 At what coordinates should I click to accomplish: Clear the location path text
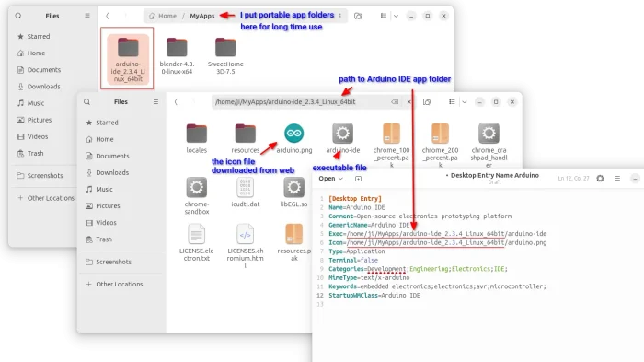pyautogui.click(x=395, y=101)
